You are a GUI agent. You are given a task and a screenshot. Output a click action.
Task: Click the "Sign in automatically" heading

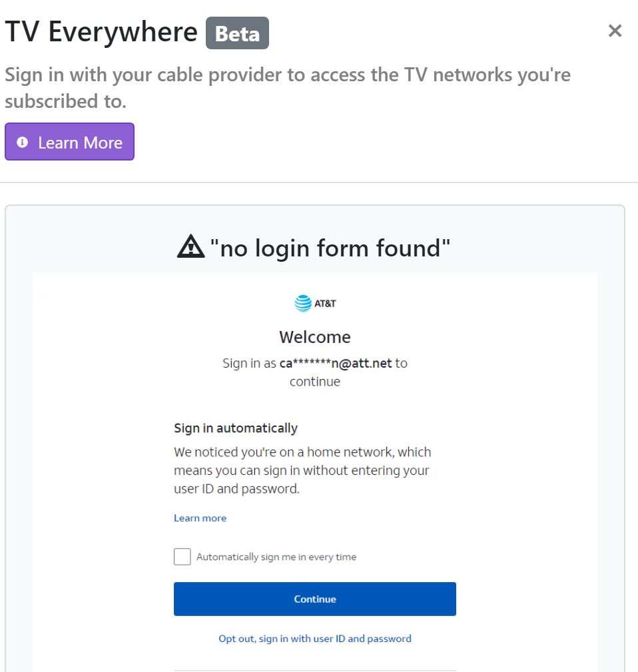[236, 428]
